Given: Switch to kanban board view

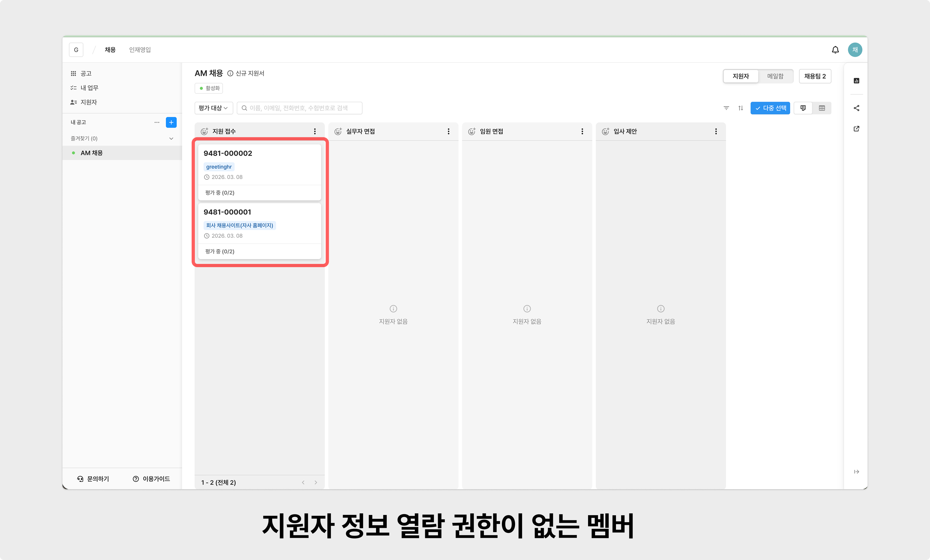Looking at the screenshot, I should coord(803,108).
